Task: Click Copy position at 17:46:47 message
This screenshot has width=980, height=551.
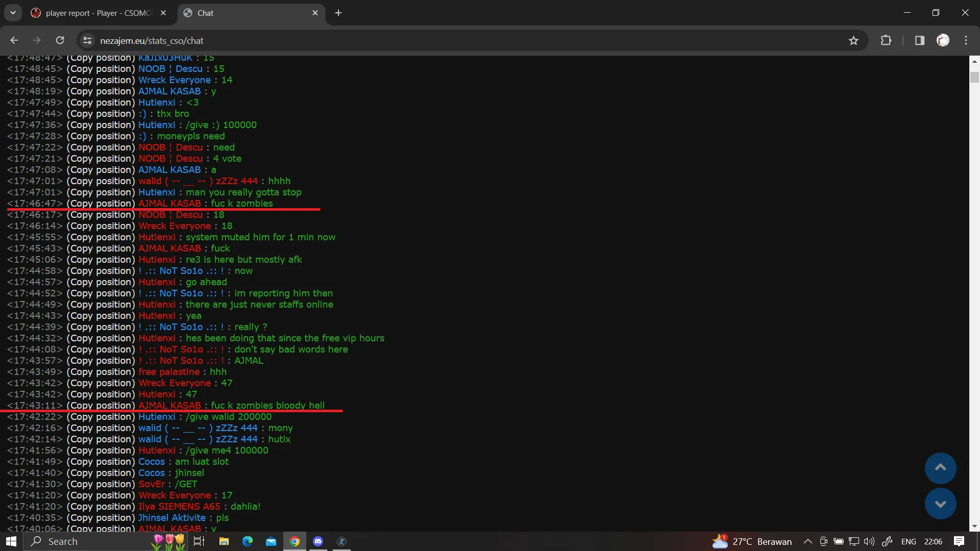Action: tap(101, 203)
